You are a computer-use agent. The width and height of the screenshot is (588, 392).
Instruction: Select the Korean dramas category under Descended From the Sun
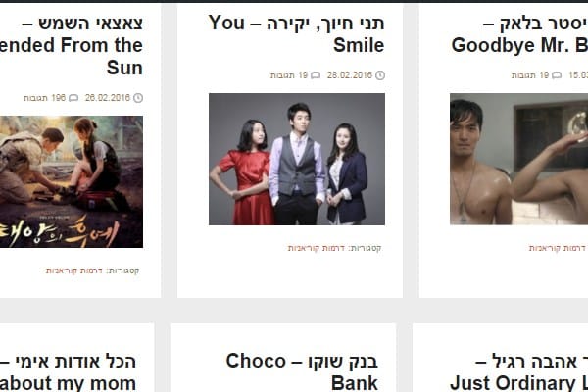click(x=74, y=270)
